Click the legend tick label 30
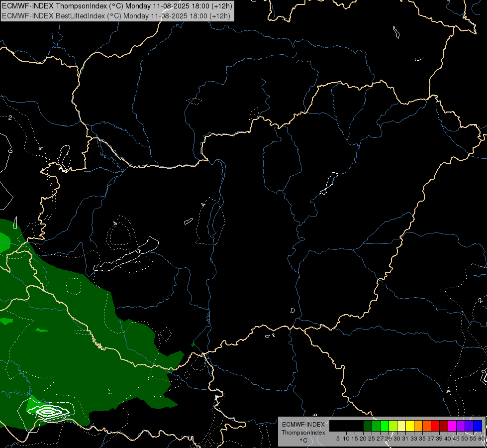The height and width of the screenshot is (448, 487). click(397, 439)
